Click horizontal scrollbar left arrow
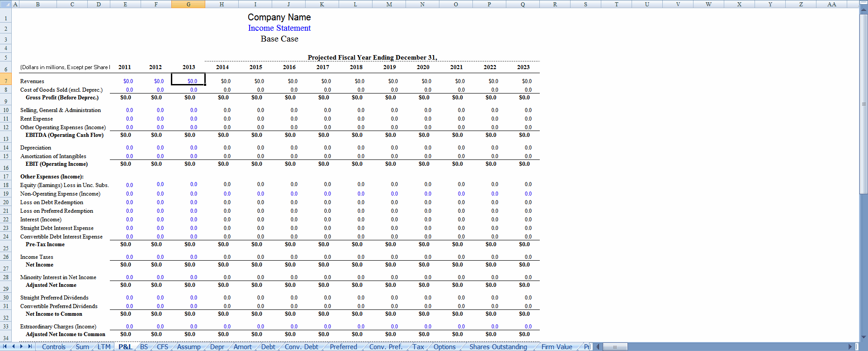 (x=598, y=347)
